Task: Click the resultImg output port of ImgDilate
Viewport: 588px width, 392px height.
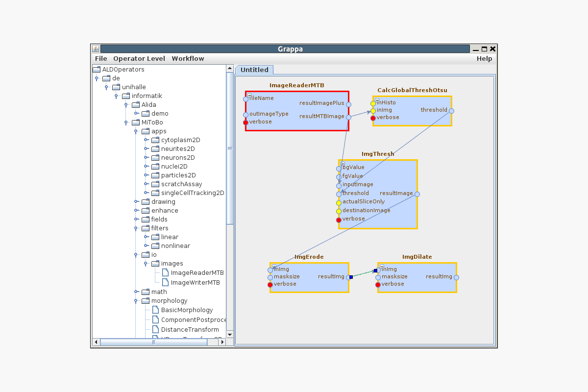Action: point(456,277)
